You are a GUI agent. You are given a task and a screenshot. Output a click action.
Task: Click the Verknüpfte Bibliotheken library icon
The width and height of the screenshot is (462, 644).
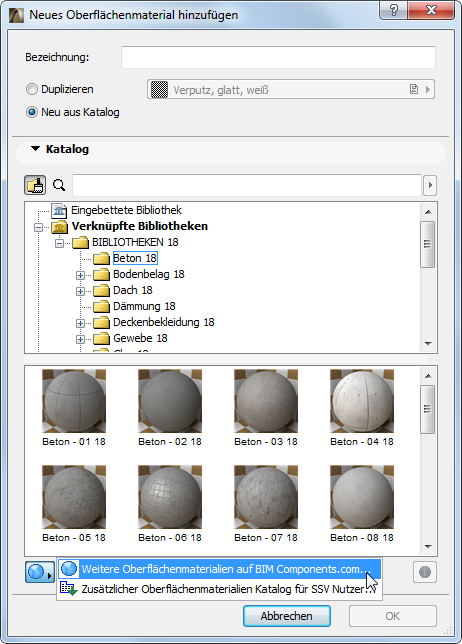coord(60,227)
